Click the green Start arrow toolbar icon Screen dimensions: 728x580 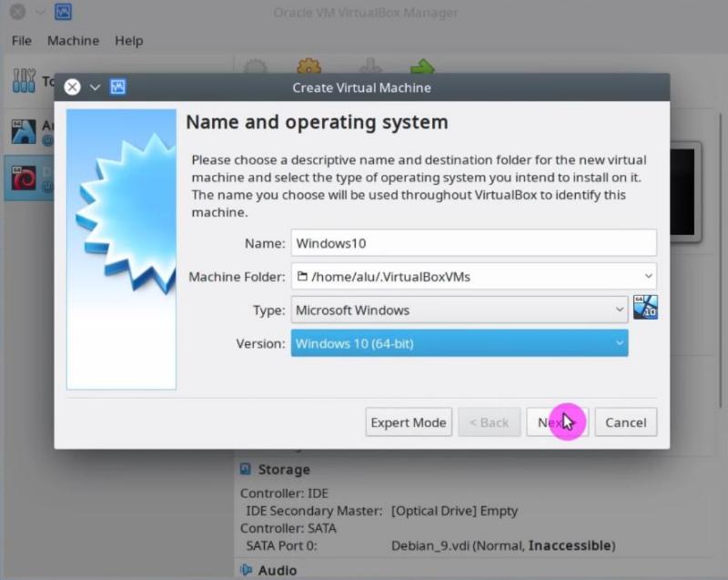[x=422, y=66]
